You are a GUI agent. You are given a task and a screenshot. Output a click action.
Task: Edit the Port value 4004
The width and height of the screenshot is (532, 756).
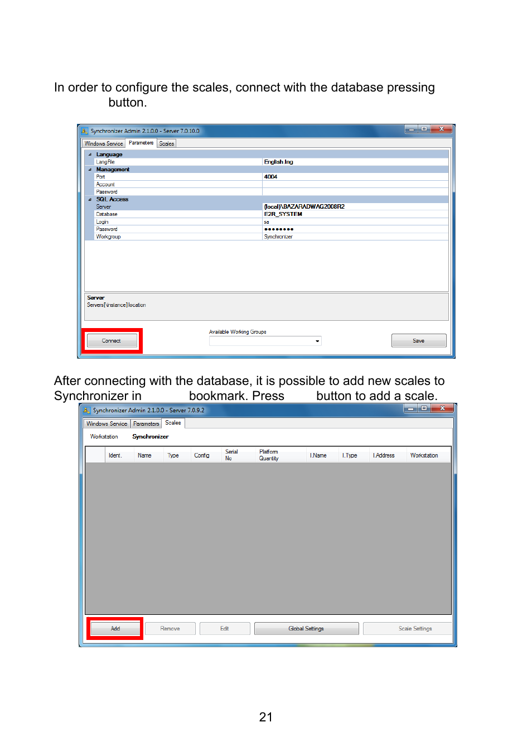coord(355,177)
